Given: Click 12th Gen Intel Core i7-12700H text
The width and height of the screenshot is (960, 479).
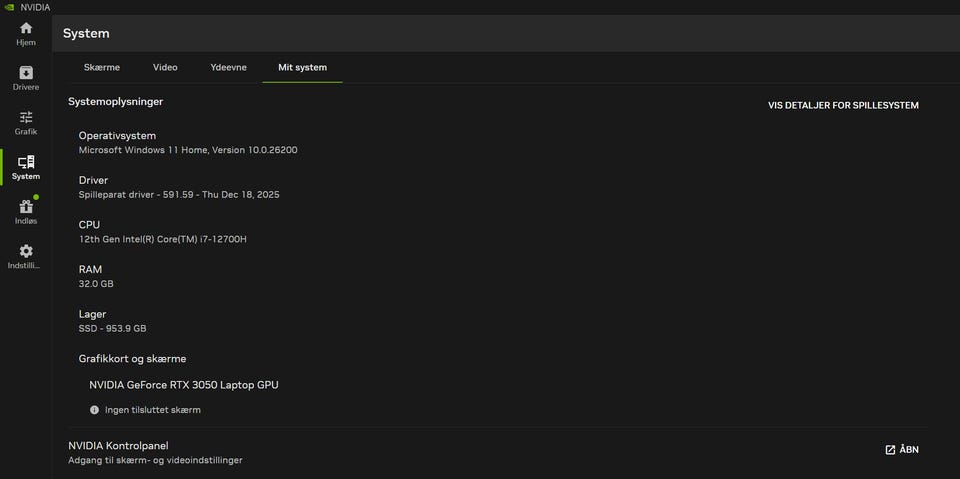Looking at the screenshot, I should [x=163, y=240].
